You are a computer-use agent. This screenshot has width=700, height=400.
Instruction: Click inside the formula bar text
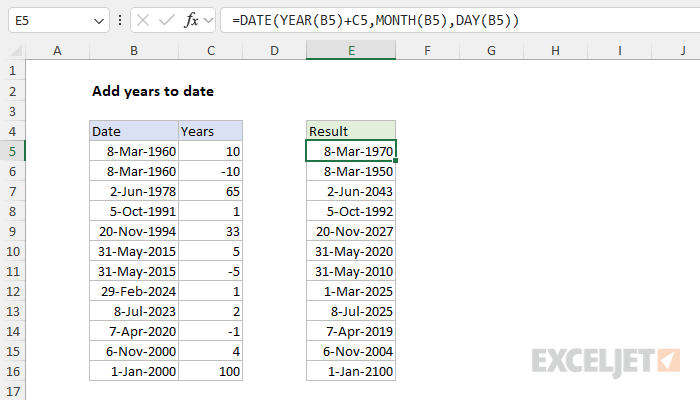[x=375, y=21]
